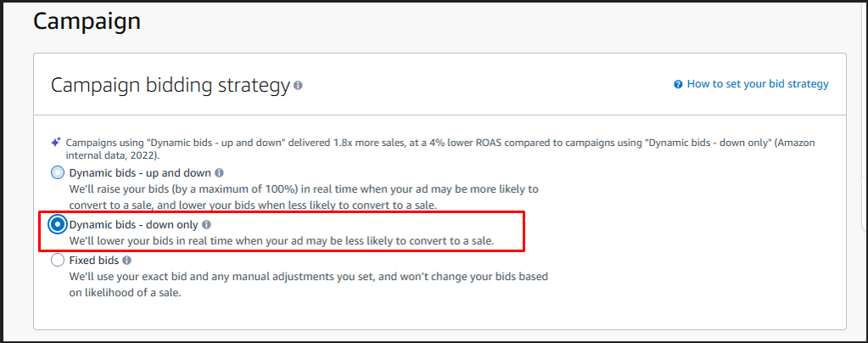868x343 pixels.
Task: Open info icon for Dynamic bids - up and down
Action: click(x=220, y=173)
